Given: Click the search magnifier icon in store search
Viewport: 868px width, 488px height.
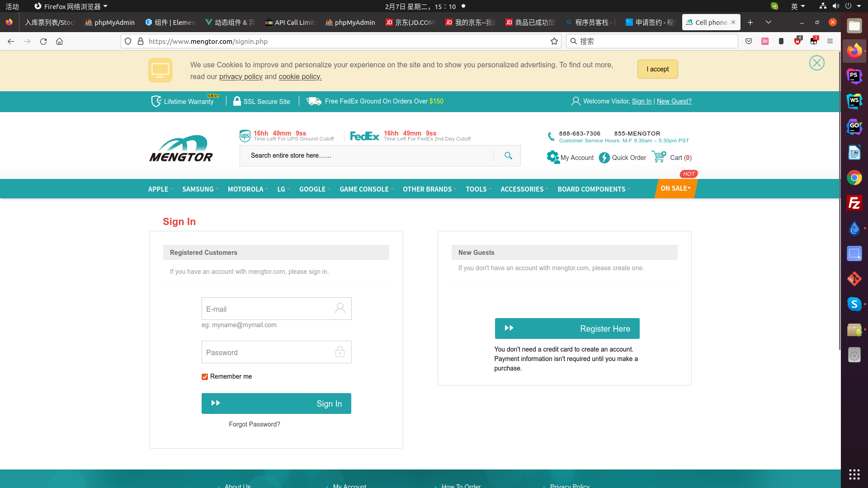Looking at the screenshot, I should click(x=508, y=155).
